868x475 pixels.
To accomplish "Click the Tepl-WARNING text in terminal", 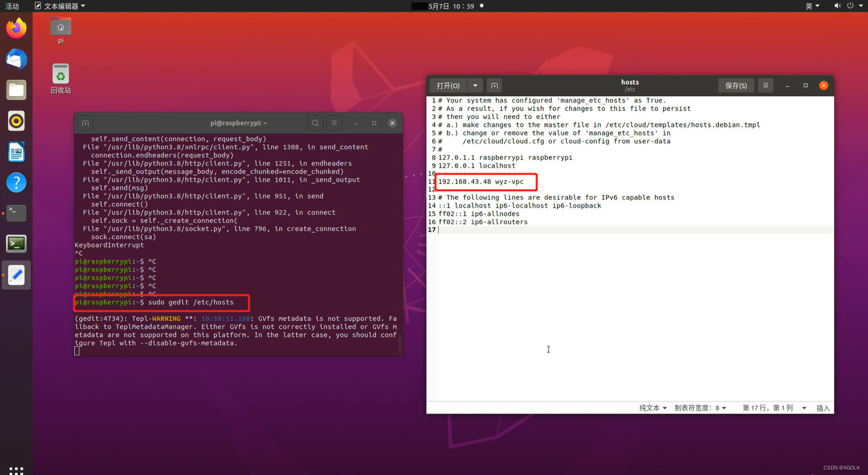I will [156, 318].
